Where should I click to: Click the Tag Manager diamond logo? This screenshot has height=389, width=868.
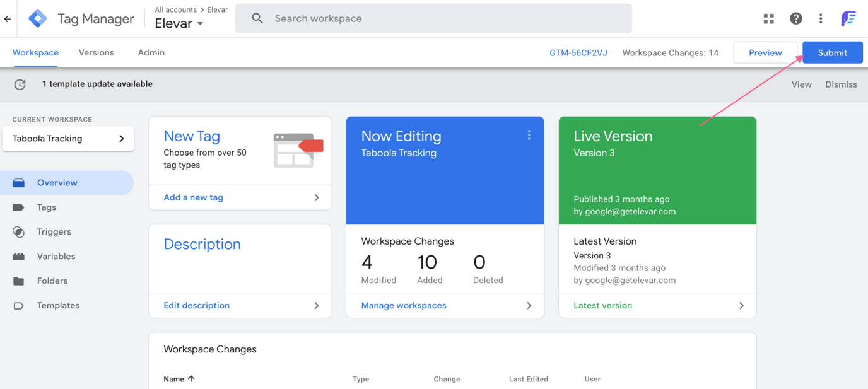[x=37, y=19]
